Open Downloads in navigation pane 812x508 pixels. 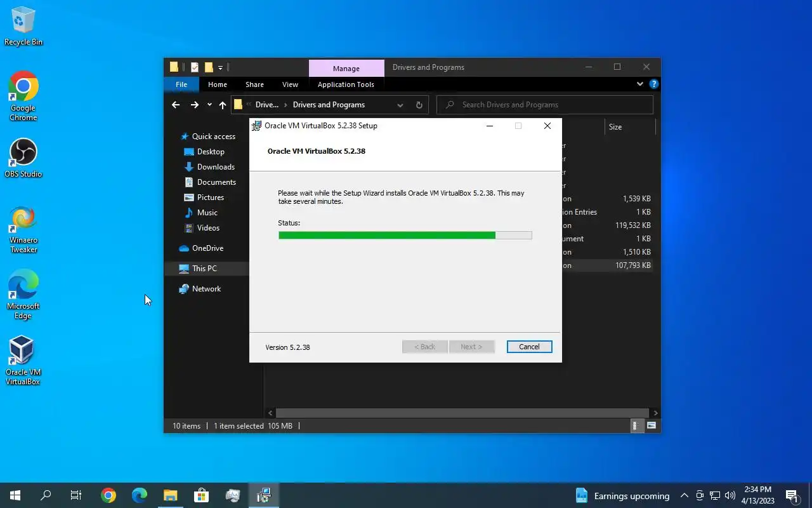[x=216, y=167]
